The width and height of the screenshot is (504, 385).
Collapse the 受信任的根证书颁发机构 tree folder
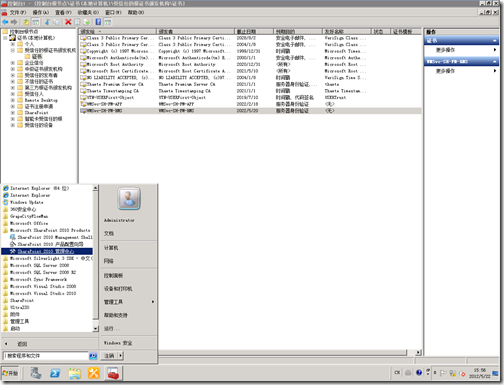coord(13,50)
